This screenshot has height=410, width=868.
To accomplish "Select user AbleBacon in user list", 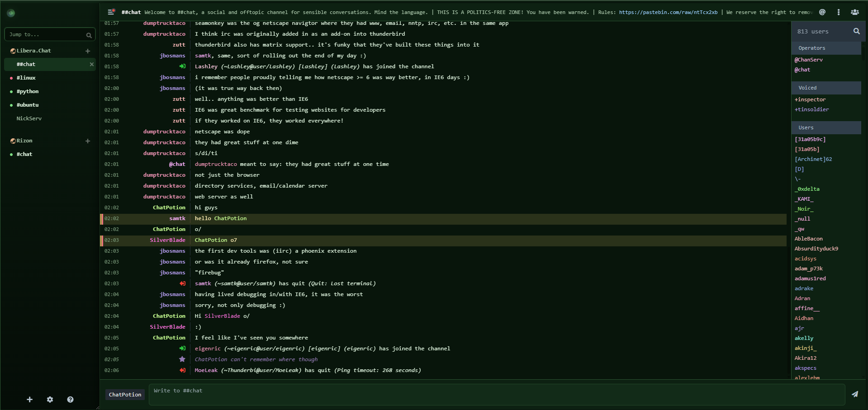I will [809, 239].
